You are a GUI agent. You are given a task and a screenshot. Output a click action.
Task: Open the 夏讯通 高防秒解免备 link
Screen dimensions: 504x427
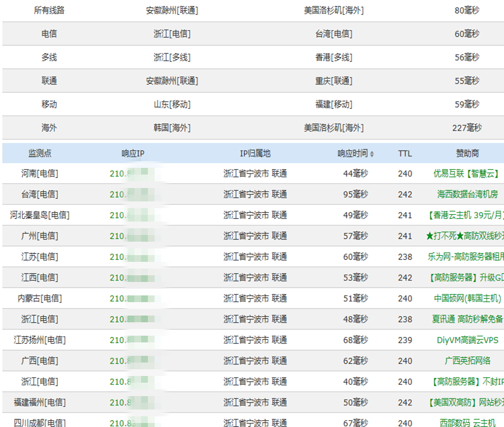468,319
